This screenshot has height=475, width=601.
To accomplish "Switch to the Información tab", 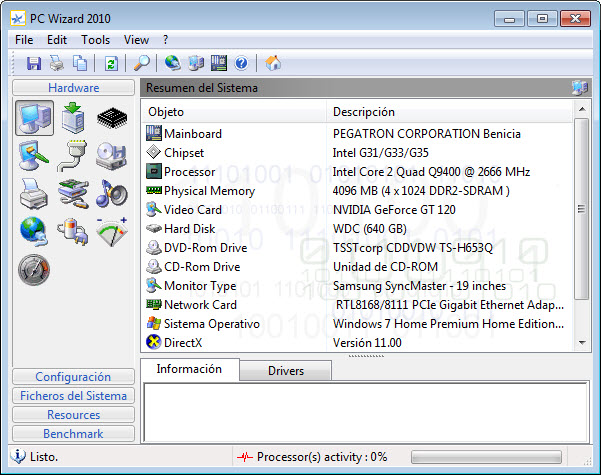I will pyautogui.click(x=189, y=369).
